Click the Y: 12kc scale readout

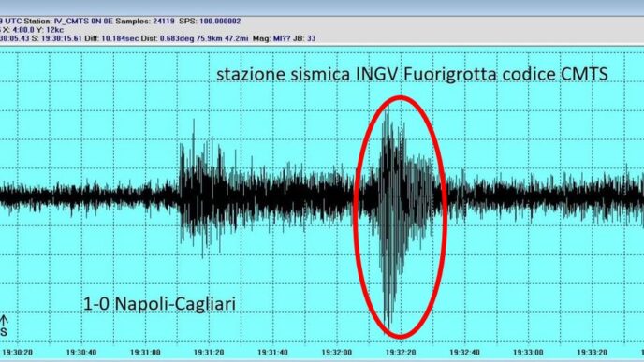click(51, 30)
